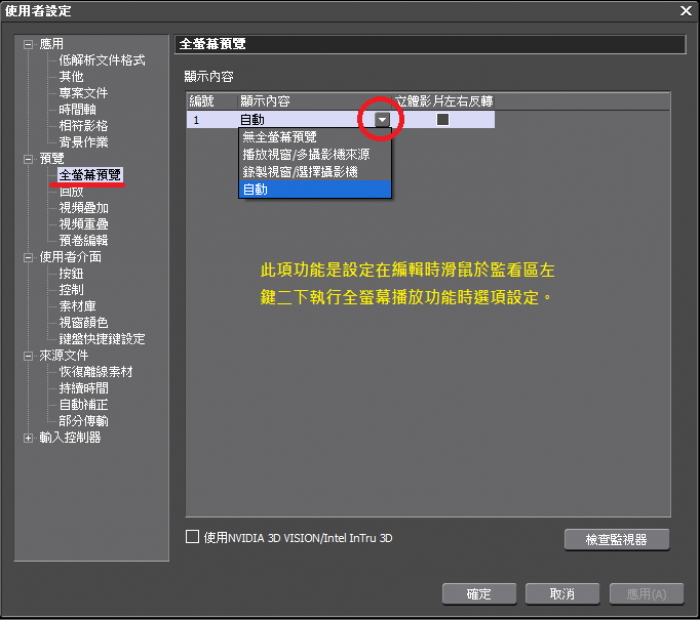Collapse the 使用者介面 tree section
The height and width of the screenshot is (620, 700).
[29, 257]
